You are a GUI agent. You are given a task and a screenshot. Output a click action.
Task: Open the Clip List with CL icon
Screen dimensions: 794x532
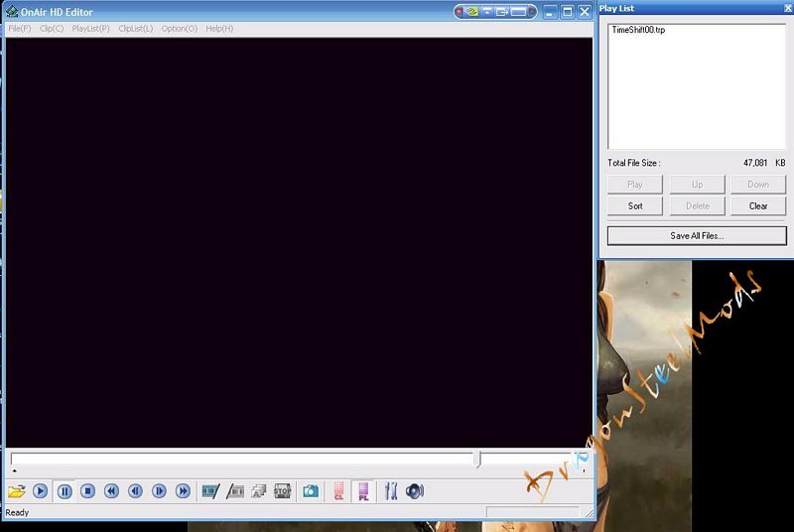point(338,491)
